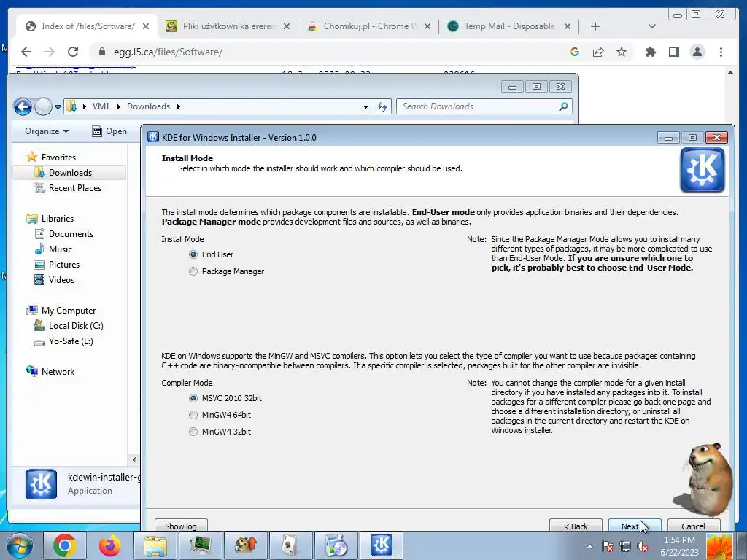
Task: Open the Yo-Safe (E:) drive
Action: [x=71, y=341]
